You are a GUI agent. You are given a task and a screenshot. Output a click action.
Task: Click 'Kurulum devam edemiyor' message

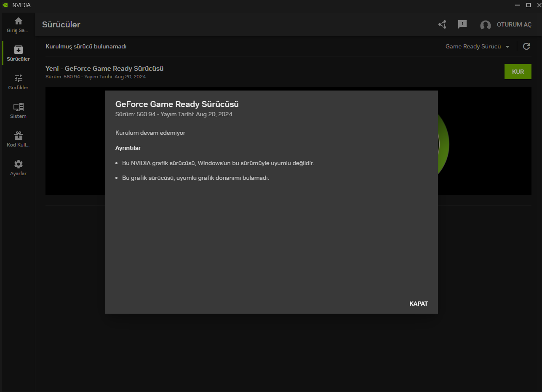pyautogui.click(x=150, y=133)
